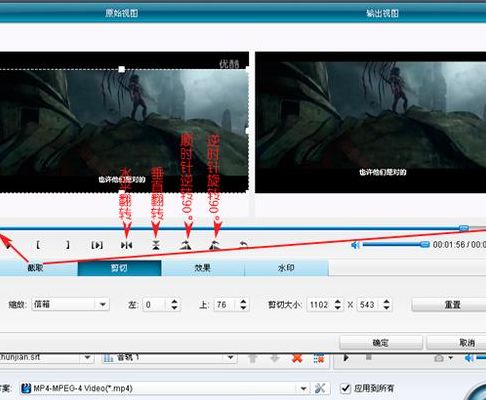Open the subtitle .srt dropdown

tap(87, 358)
